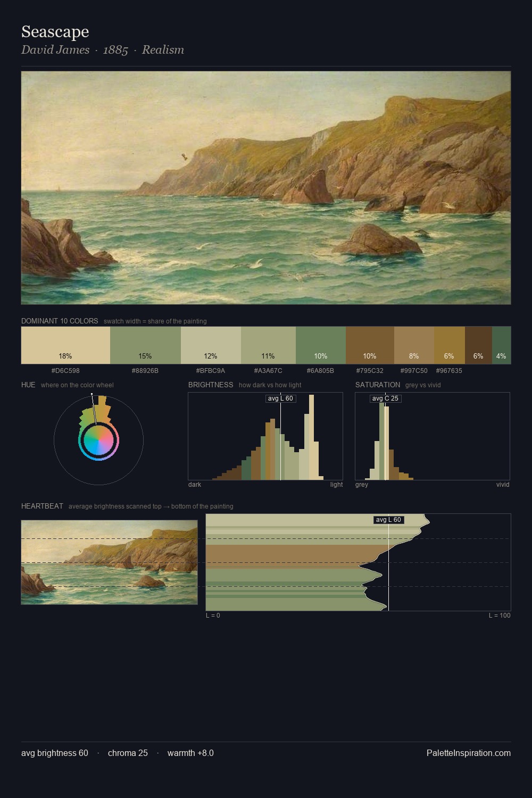This screenshot has height=798, width=532.
Task: Click 'warmth +8.0' in the footer
Action: pos(190,753)
